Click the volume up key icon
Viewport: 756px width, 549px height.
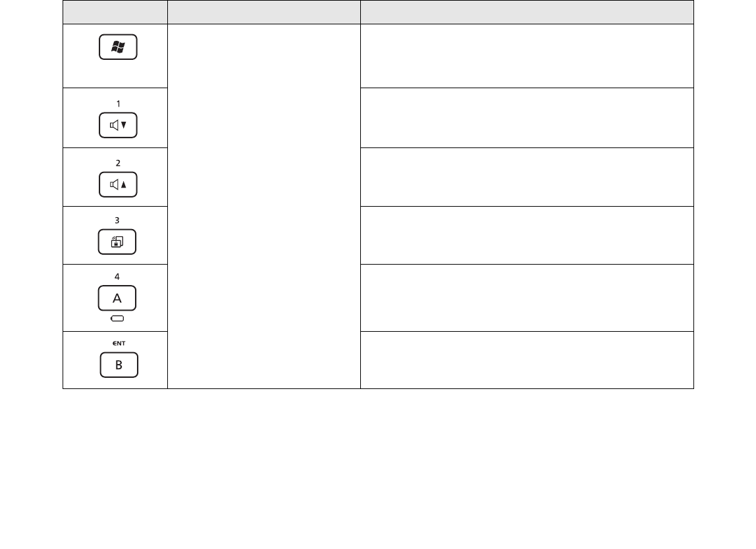tap(118, 184)
